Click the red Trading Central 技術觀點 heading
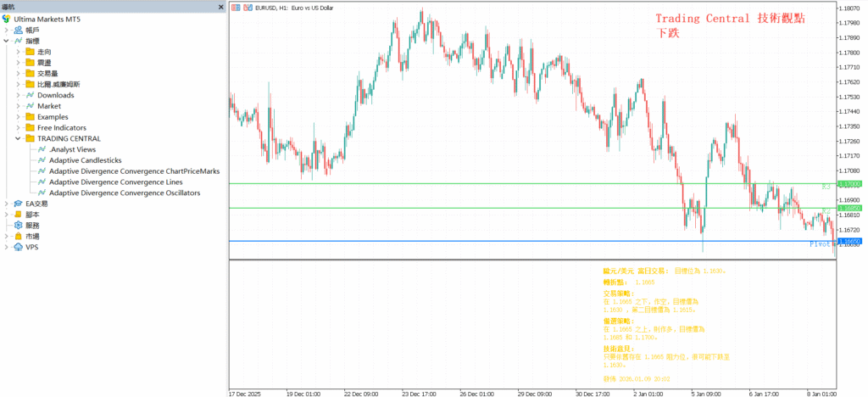The height and width of the screenshot is (397, 868). (x=730, y=19)
